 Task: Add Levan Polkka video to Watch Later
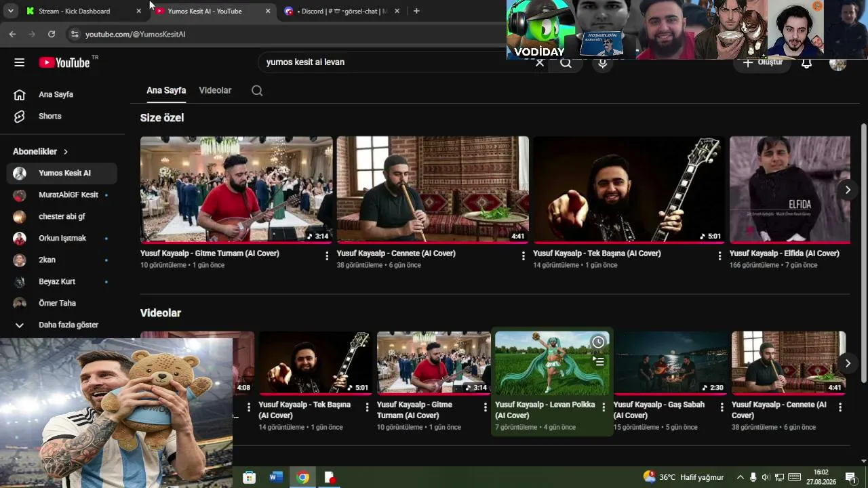click(598, 342)
